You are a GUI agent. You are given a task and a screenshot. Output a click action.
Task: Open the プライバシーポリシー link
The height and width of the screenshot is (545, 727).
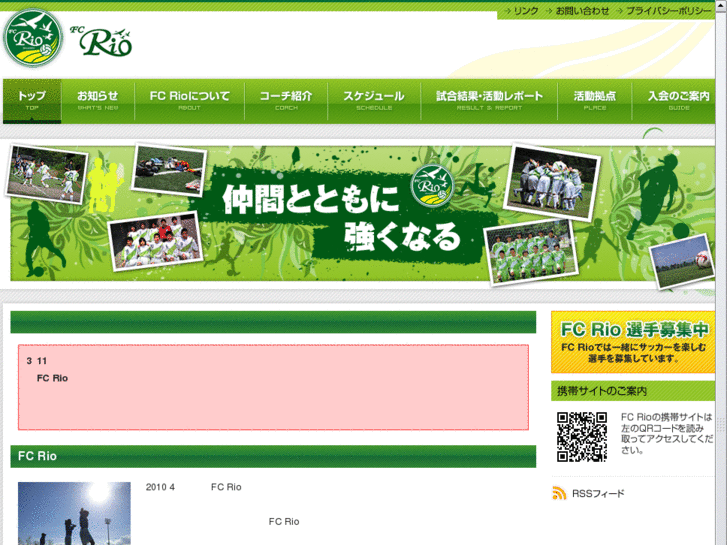tap(664, 11)
